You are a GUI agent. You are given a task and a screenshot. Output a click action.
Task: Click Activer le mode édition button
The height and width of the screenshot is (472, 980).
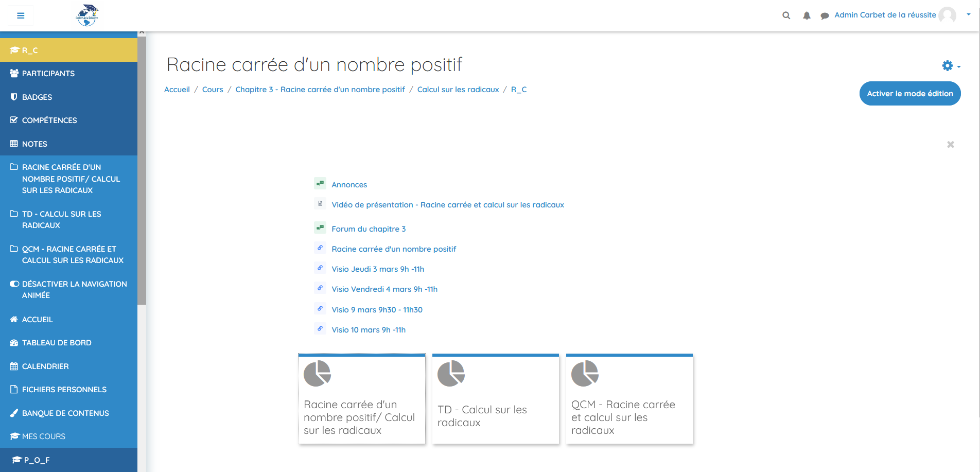[x=909, y=94]
